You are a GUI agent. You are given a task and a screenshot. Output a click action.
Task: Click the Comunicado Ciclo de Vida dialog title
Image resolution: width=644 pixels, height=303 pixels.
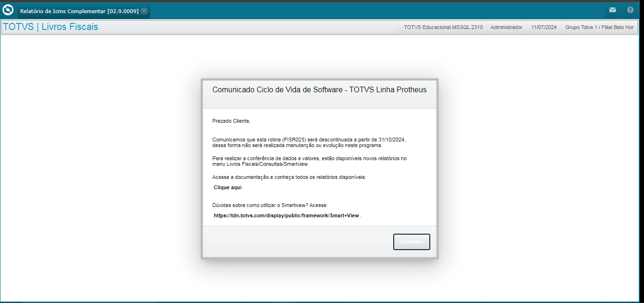click(320, 89)
